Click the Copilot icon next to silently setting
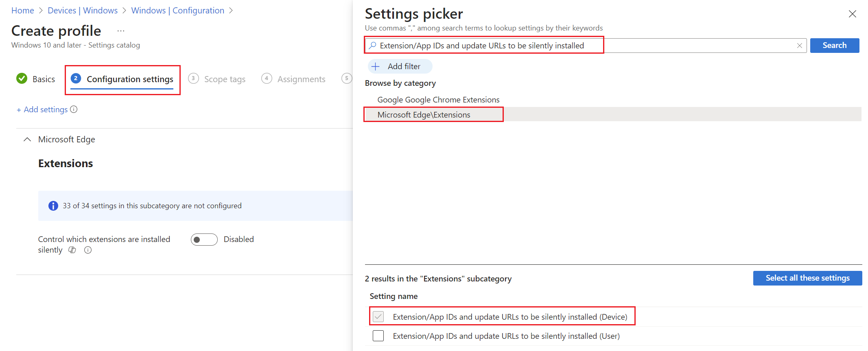Viewport: 868px width, 351px height. (72, 250)
